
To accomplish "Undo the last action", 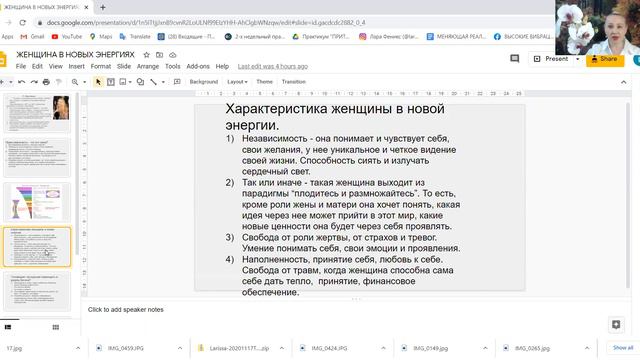I will (22, 82).
